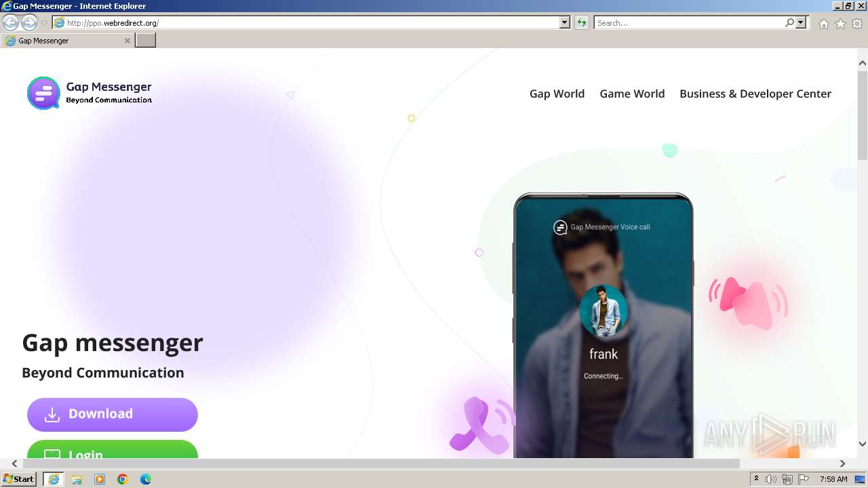Go back with the browser Back arrow
868x488 pixels.
[x=10, y=23]
